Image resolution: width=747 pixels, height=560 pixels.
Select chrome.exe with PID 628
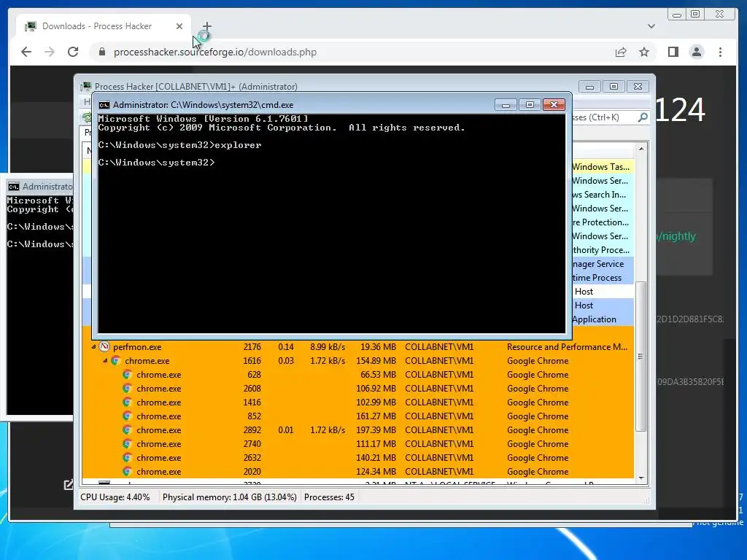click(357, 374)
